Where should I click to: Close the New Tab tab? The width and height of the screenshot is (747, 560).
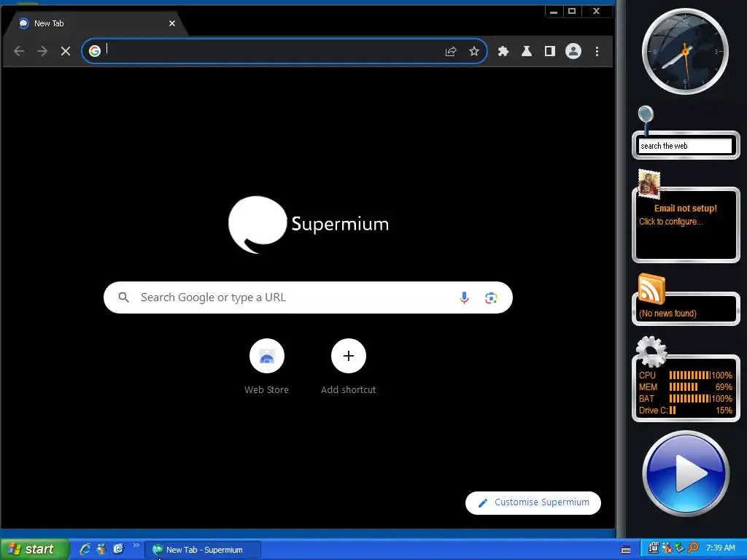tap(172, 23)
